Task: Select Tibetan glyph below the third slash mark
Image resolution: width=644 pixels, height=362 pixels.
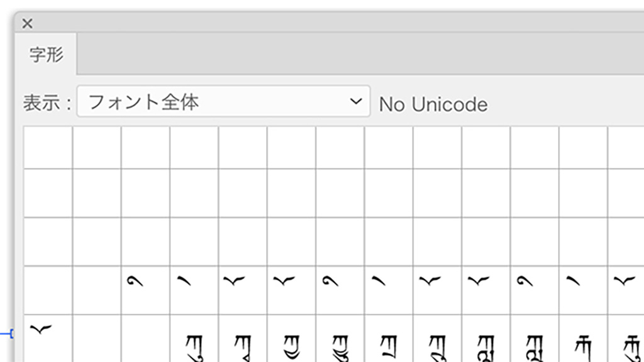Action: [584, 346]
